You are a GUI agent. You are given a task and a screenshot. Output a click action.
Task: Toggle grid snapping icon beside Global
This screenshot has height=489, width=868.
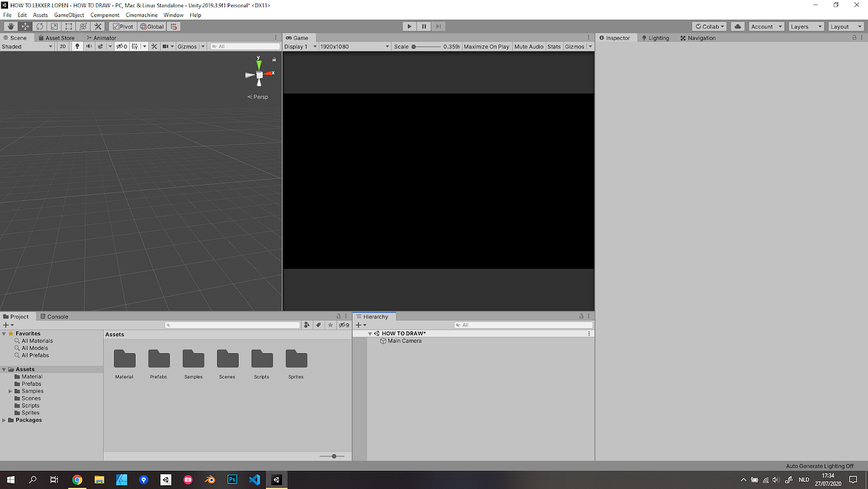tap(174, 27)
